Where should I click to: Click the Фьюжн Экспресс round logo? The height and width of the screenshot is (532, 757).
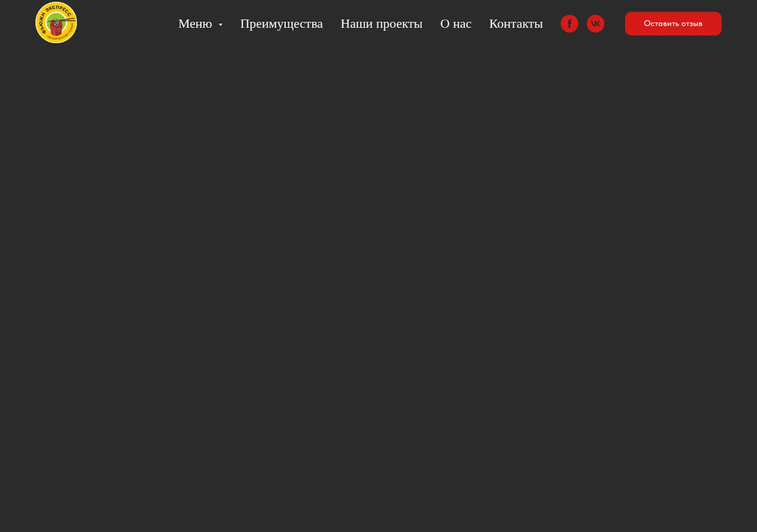(x=56, y=23)
